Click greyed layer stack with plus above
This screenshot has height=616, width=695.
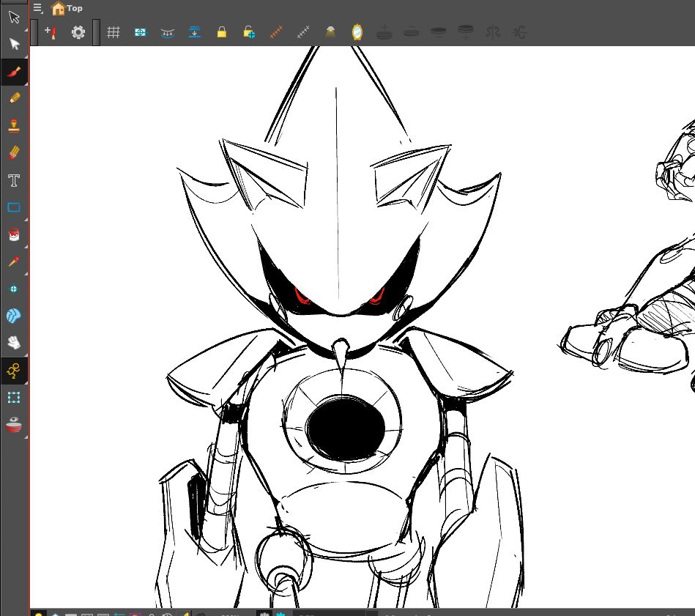pos(384,32)
